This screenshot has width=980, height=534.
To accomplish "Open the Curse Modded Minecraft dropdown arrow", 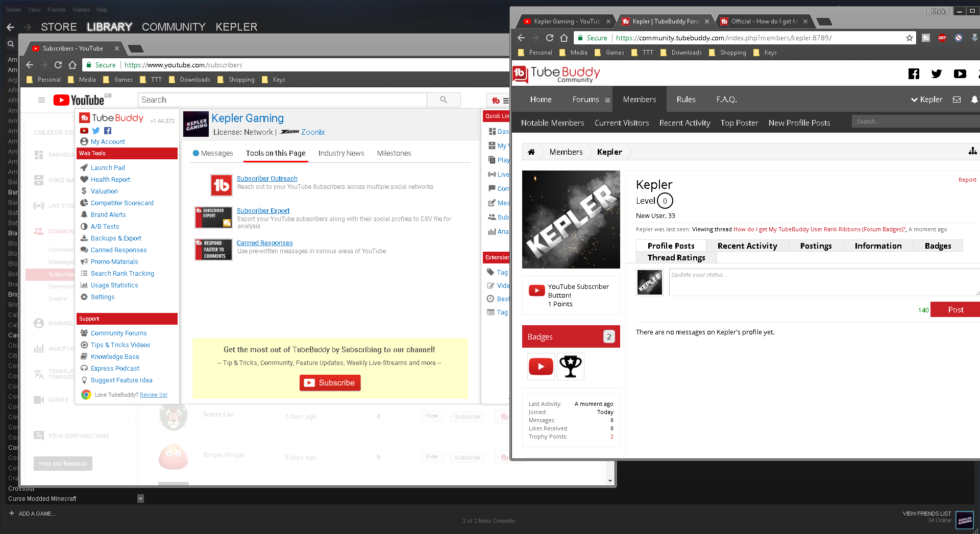I will tap(140, 499).
